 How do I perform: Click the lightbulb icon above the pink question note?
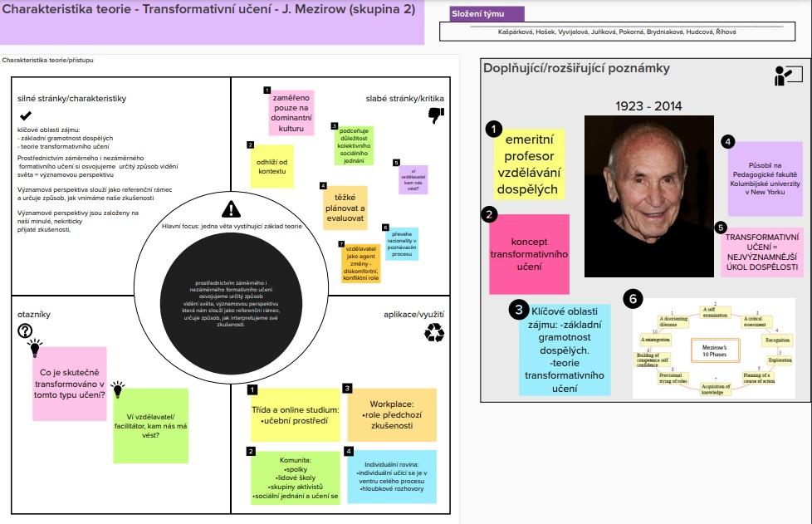click(35, 345)
